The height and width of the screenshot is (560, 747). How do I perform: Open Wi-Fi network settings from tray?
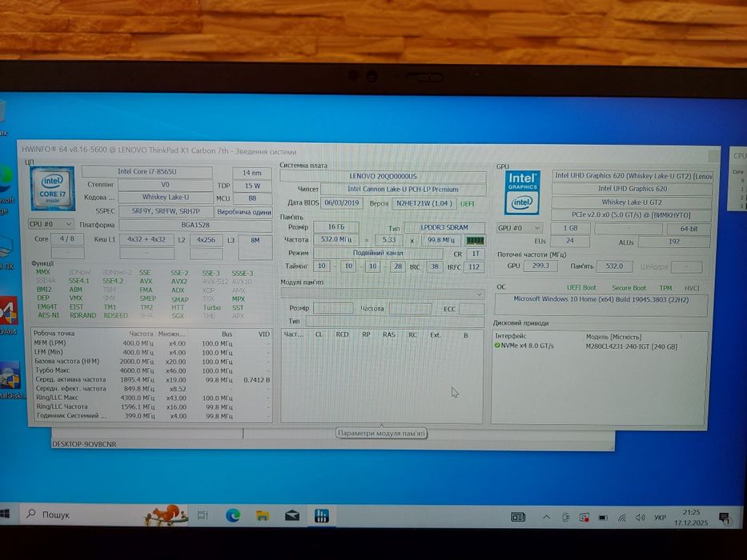coord(622,518)
